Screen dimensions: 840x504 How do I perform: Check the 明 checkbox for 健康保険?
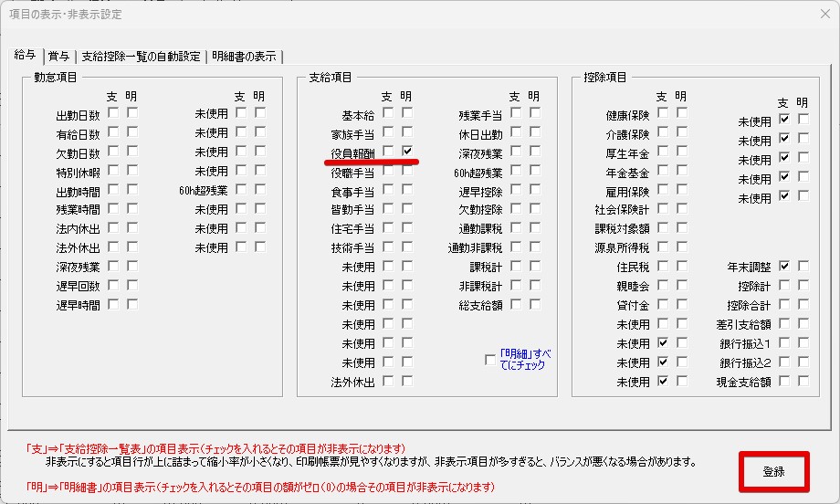[x=681, y=113]
